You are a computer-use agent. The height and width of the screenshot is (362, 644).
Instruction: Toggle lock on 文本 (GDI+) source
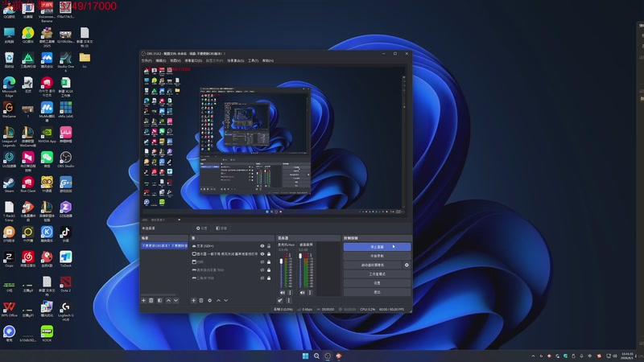point(269,246)
